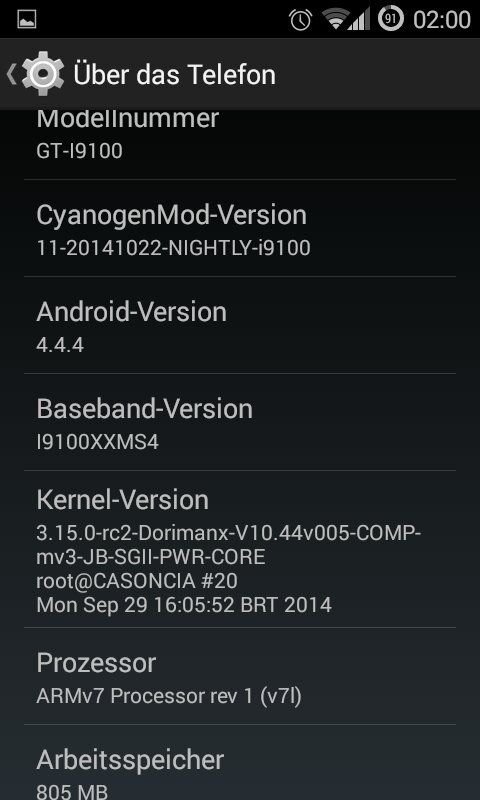Tap the settings gear icon
Screen dimensions: 480x800
[43, 74]
